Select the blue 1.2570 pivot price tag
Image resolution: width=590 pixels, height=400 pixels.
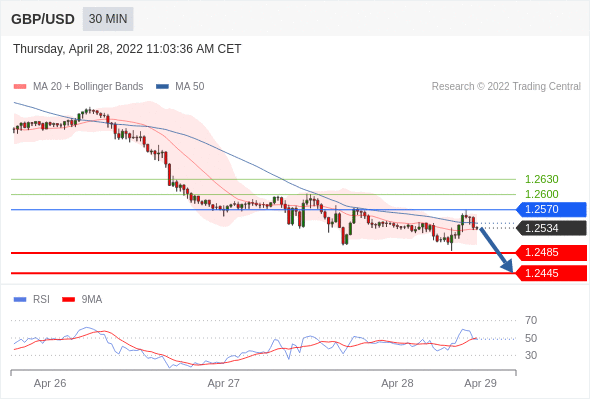(x=551, y=209)
